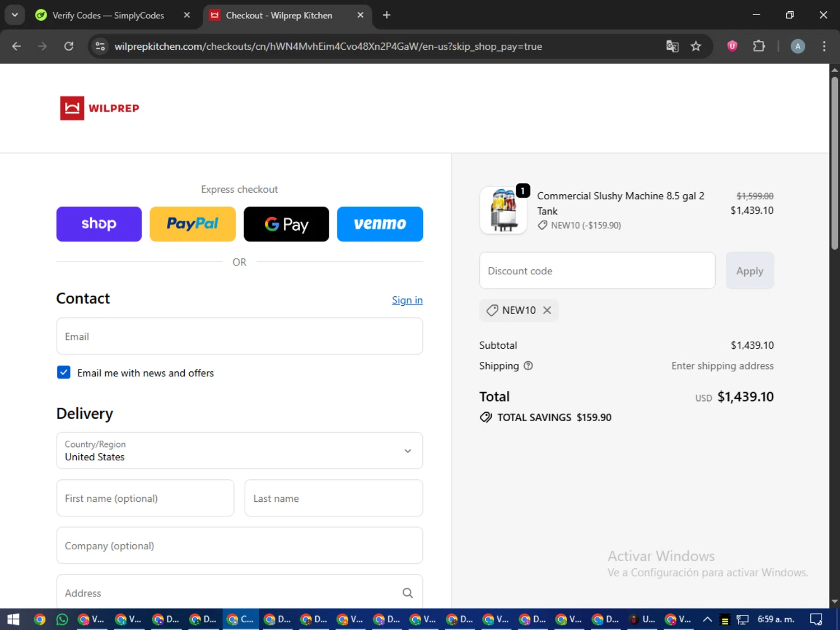
Task: Choose PayPal express checkout
Action: point(193,224)
